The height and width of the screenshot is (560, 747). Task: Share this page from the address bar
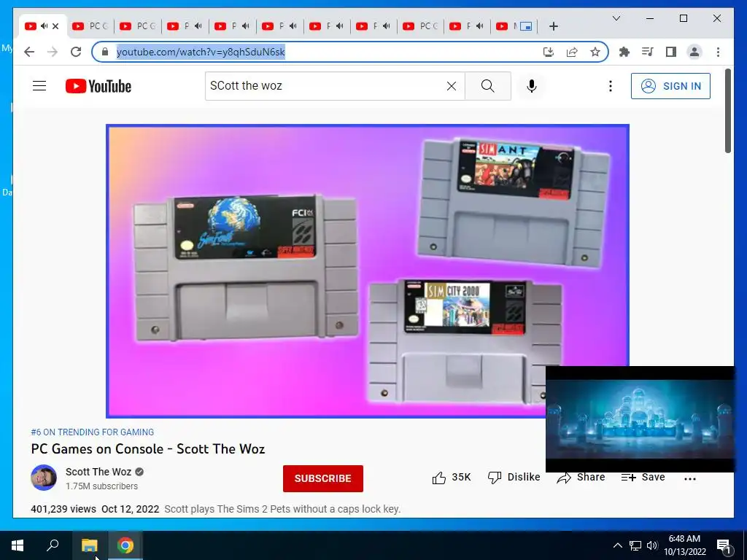(x=572, y=52)
